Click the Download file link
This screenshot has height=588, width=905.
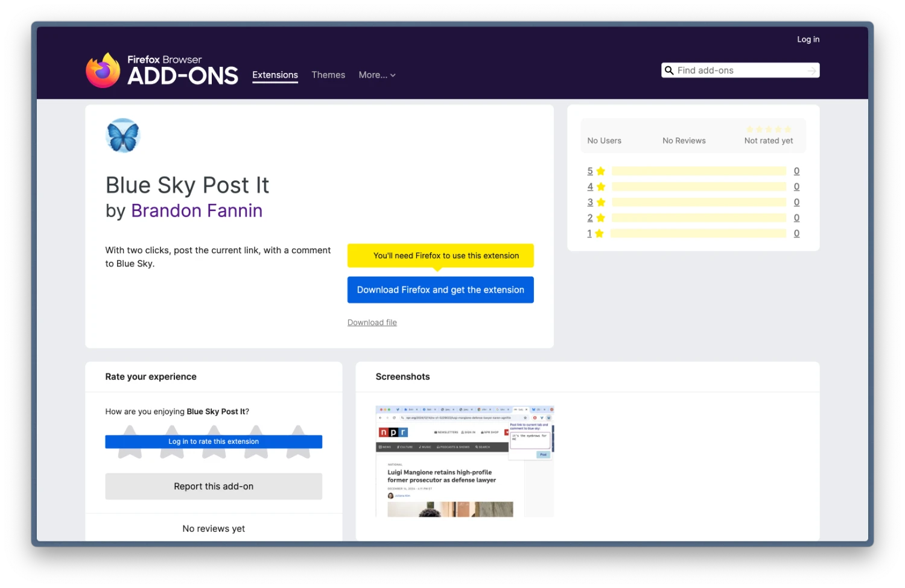click(372, 323)
